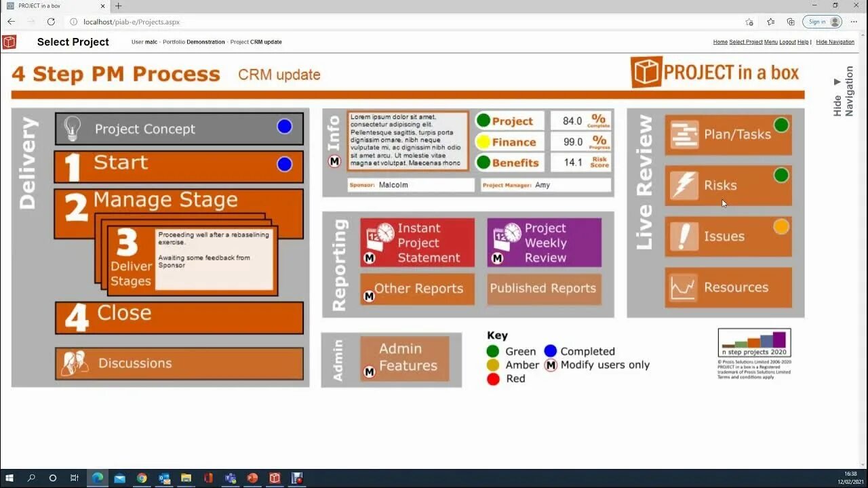Click the green Benefits status indicator
Screen dimensions: 868x488
(483, 163)
